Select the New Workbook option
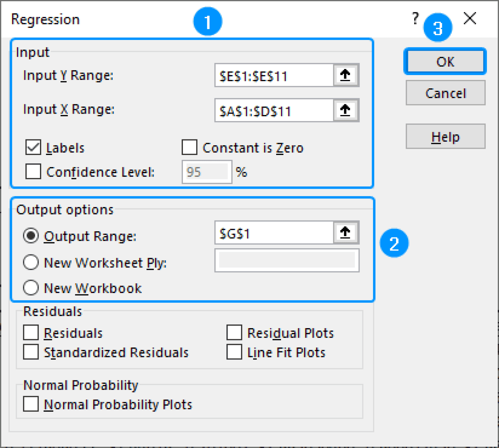 [x=31, y=288]
